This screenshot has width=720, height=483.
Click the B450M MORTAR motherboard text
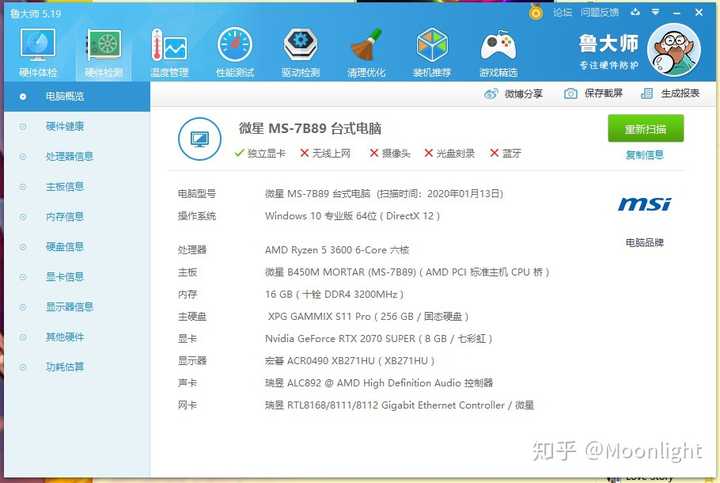click(x=407, y=272)
